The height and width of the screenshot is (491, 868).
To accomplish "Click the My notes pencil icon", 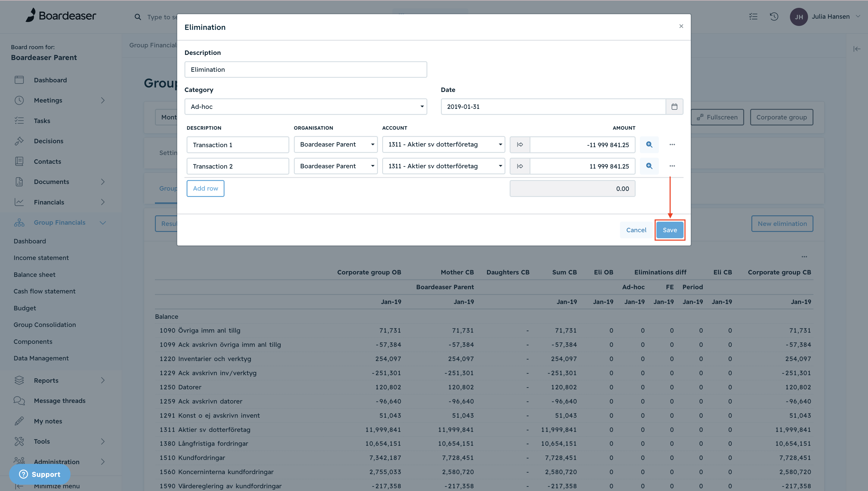I will (19, 421).
